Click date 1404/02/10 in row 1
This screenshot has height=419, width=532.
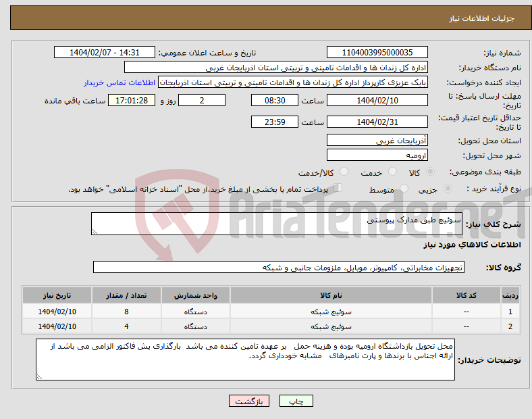click(57, 312)
